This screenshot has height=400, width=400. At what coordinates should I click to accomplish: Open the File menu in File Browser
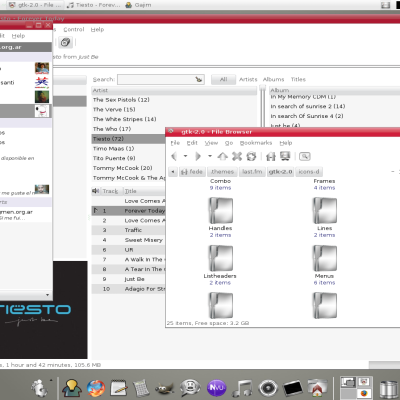pyautogui.click(x=175, y=143)
